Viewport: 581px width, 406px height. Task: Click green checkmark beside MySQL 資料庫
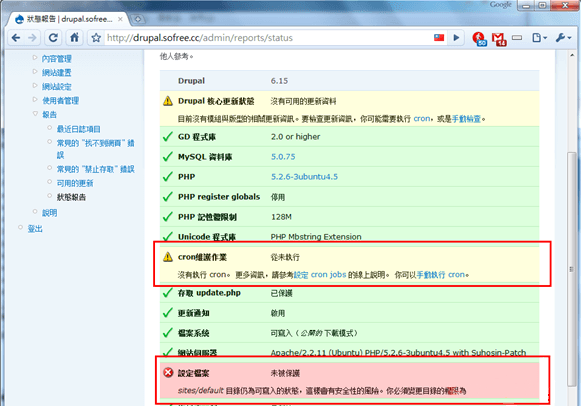click(168, 156)
